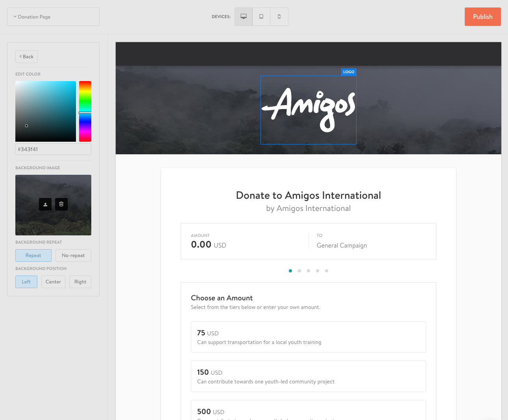Open the Donation Page dropdown

(53, 17)
